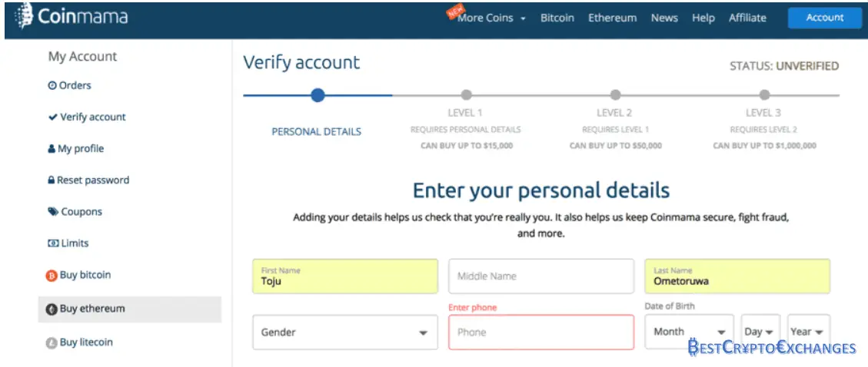Click the Level 2 progress step marker
The image size is (868, 367).
tap(615, 95)
